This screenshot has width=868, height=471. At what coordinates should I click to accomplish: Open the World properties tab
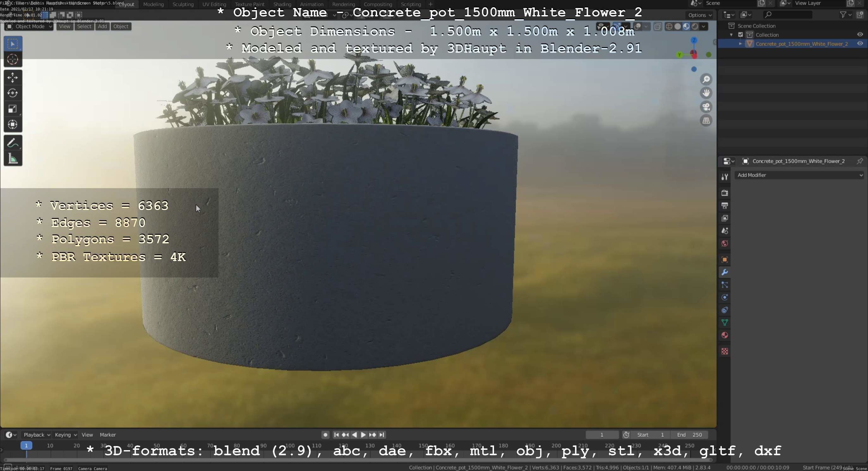(x=725, y=244)
